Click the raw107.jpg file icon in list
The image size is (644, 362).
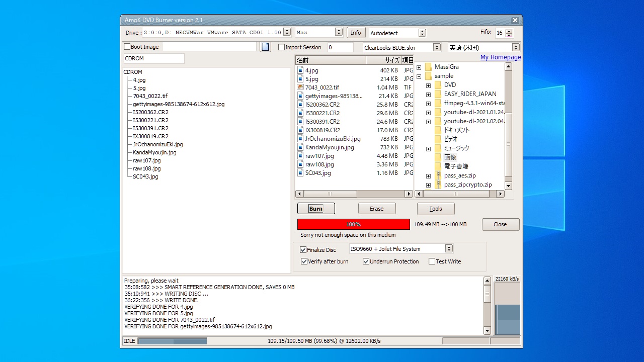[300, 156]
